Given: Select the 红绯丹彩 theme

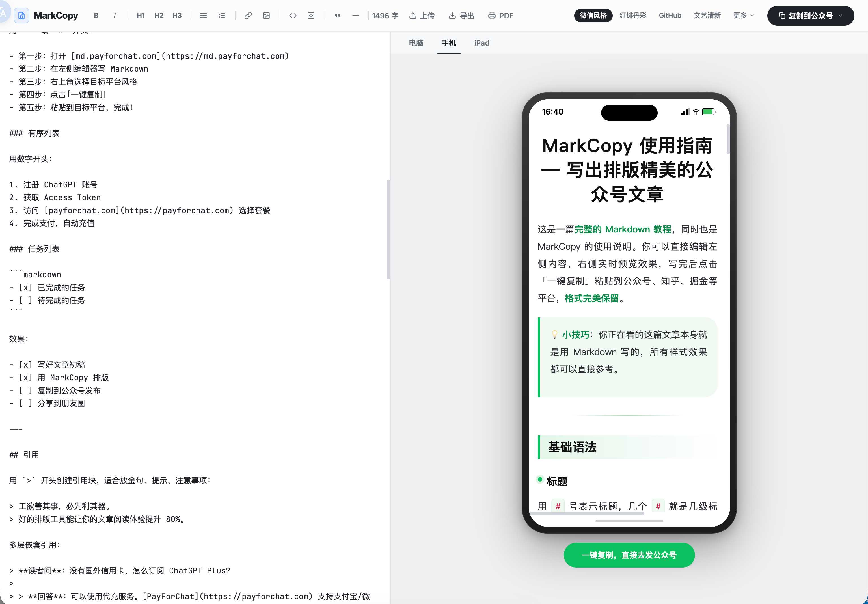Looking at the screenshot, I should pos(633,16).
